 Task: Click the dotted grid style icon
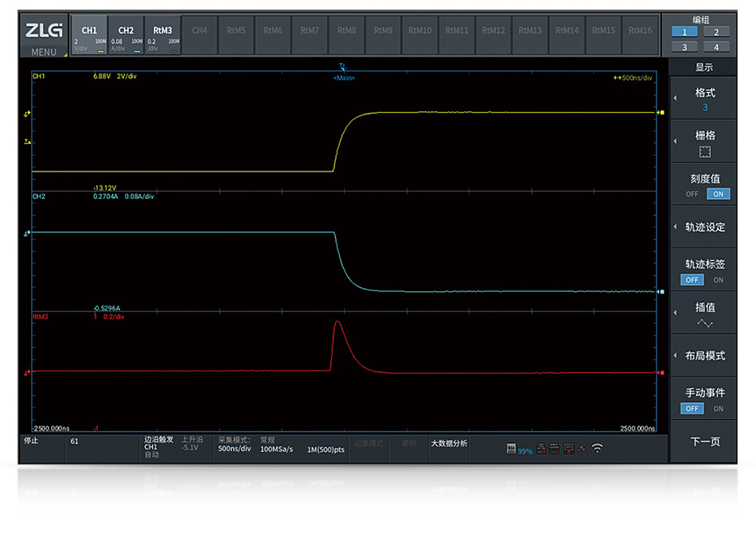705,152
